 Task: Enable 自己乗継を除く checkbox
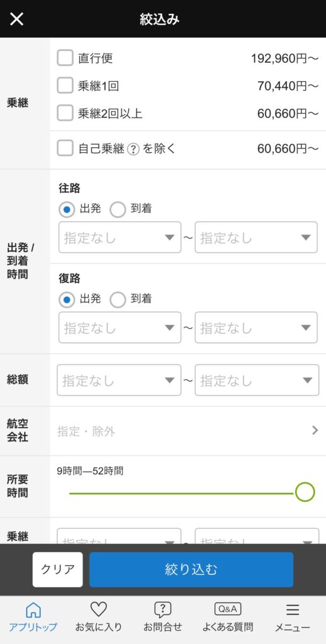[65, 148]
